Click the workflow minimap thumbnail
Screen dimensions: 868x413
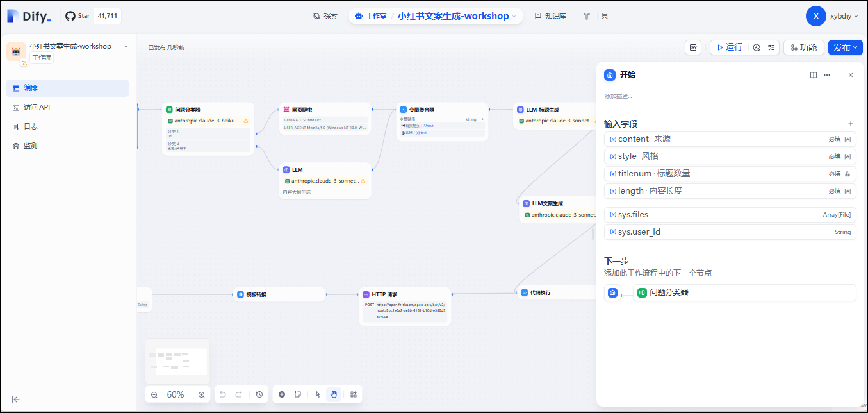tap(177, 361)
